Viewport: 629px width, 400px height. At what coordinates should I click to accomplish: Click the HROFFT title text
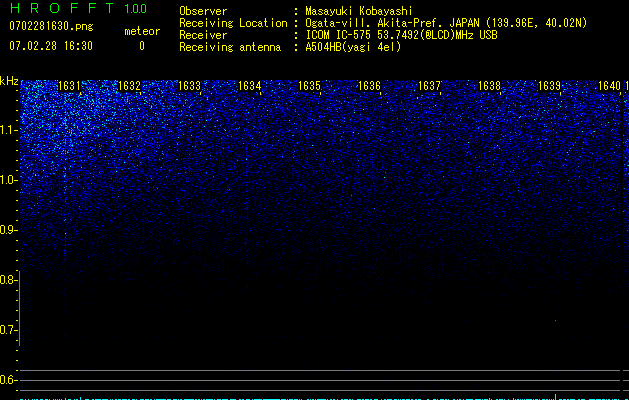(x=61, y=8)
